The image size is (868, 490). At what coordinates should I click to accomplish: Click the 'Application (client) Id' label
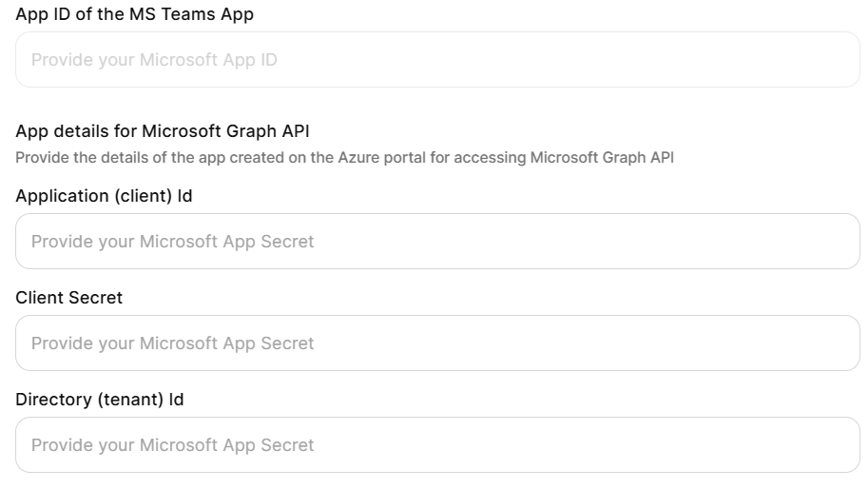click(104, 196)
